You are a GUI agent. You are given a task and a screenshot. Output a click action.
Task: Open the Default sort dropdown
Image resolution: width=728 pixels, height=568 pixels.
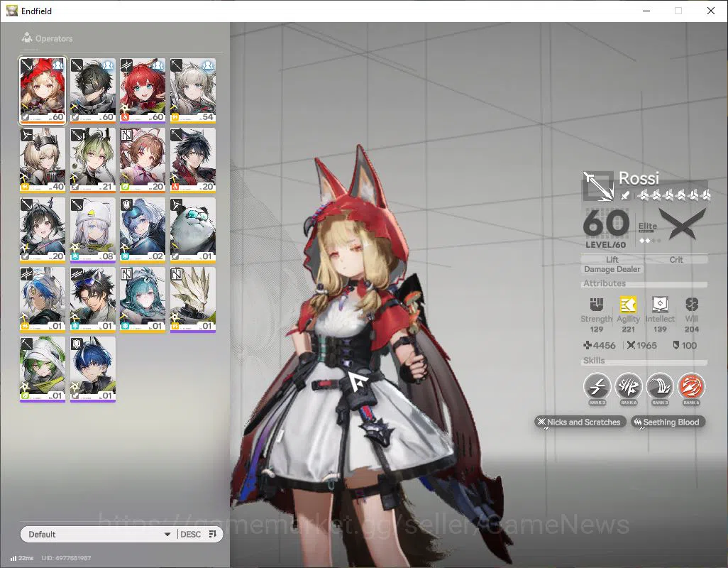point(98,534)
